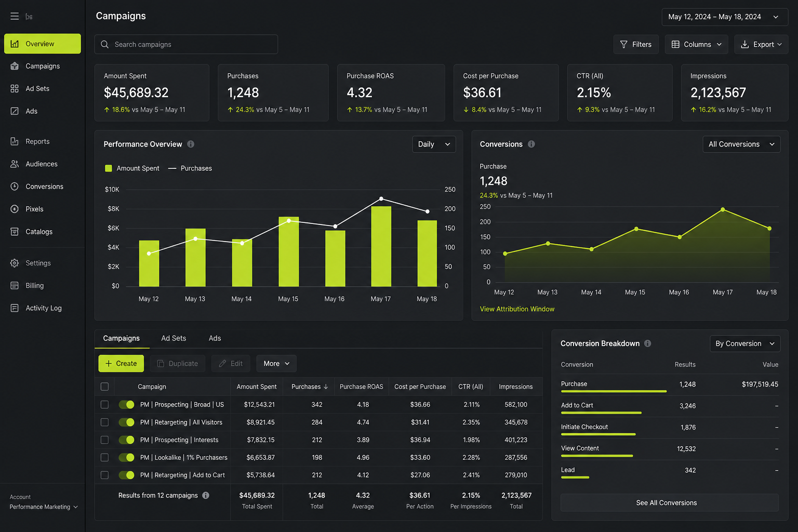This screenshot has height=532, width=798.
Task: Click the Create campaign button
Action: 121,364
